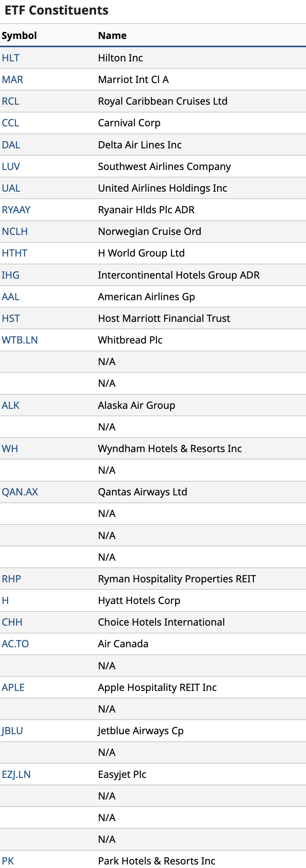
Task: Open the NCLH symbol page
Action: (15, 231)
